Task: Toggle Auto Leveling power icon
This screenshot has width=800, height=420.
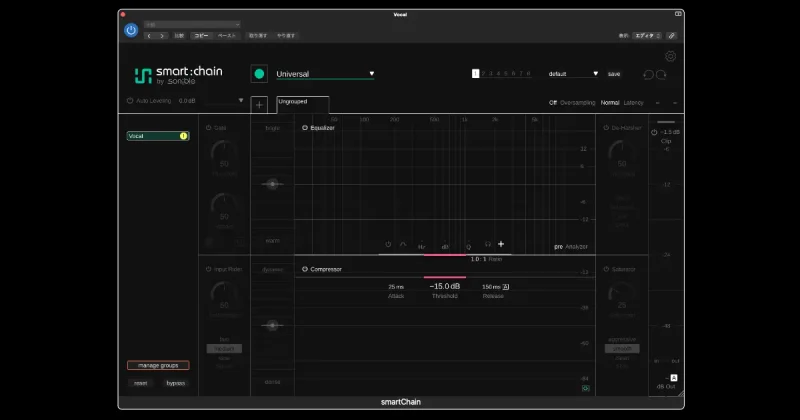Action: pyautogui.click(x=130, y=101)
